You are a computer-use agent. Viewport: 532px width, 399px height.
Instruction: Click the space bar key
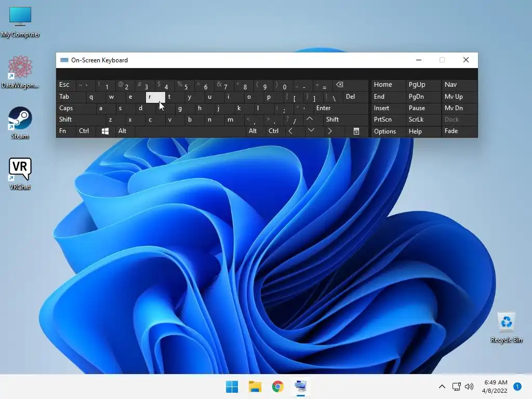point(190,131)
